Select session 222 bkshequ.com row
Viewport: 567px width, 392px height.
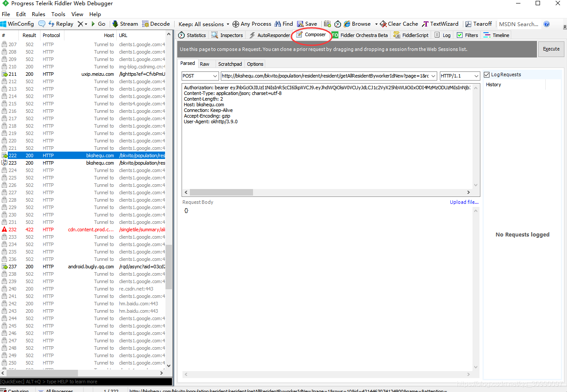[x=83, y=155]
